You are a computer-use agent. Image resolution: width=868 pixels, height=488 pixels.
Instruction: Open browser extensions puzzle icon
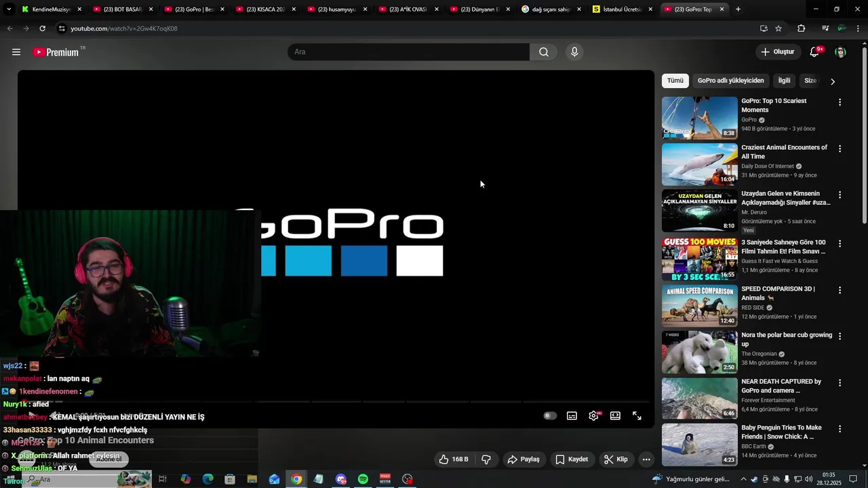click(801, 28)
